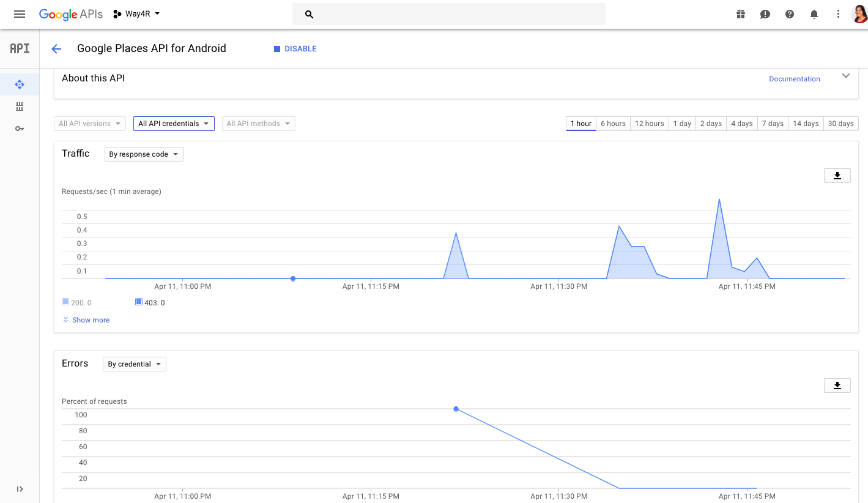The height and width of the screenshot is (503, 868).
Task: Expand the About this API section
Action: [x=846, y=76]
